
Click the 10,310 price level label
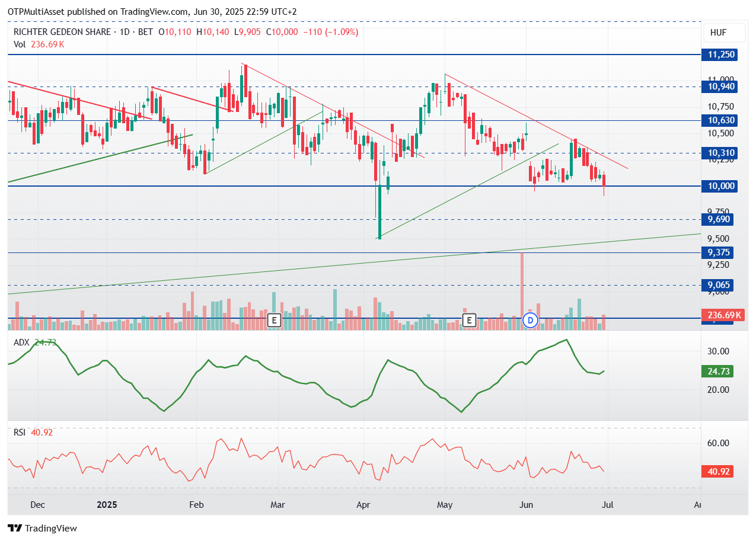click(721, 153)
